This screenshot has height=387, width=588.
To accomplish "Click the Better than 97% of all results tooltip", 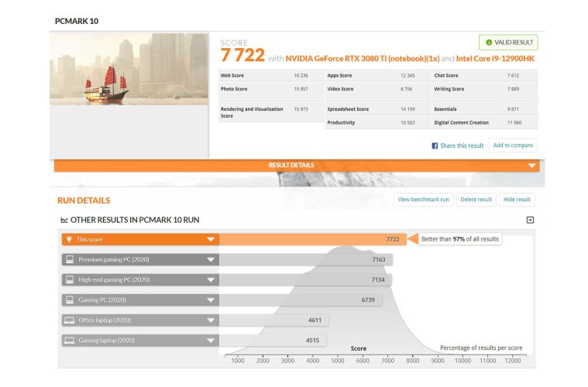I will (459, 239).
